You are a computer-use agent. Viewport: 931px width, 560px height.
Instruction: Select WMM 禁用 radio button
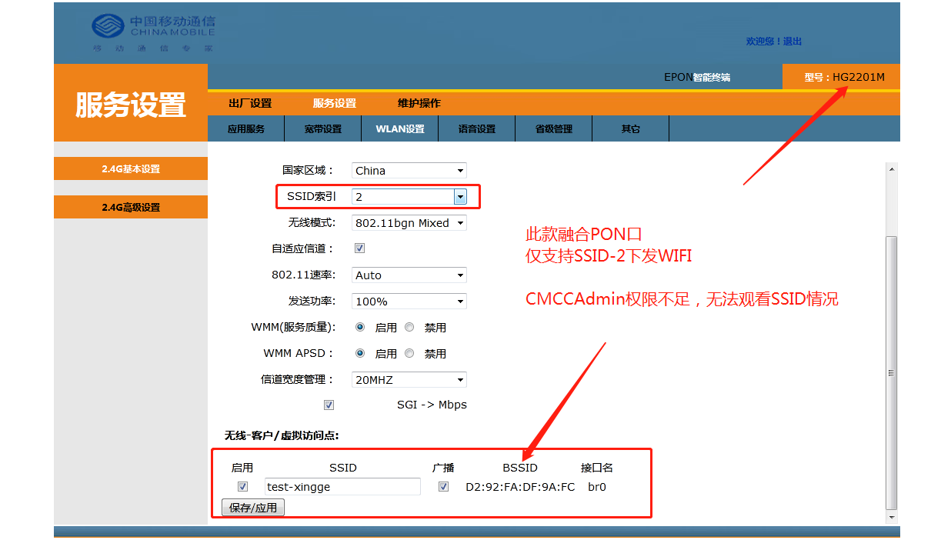[410, 327]
